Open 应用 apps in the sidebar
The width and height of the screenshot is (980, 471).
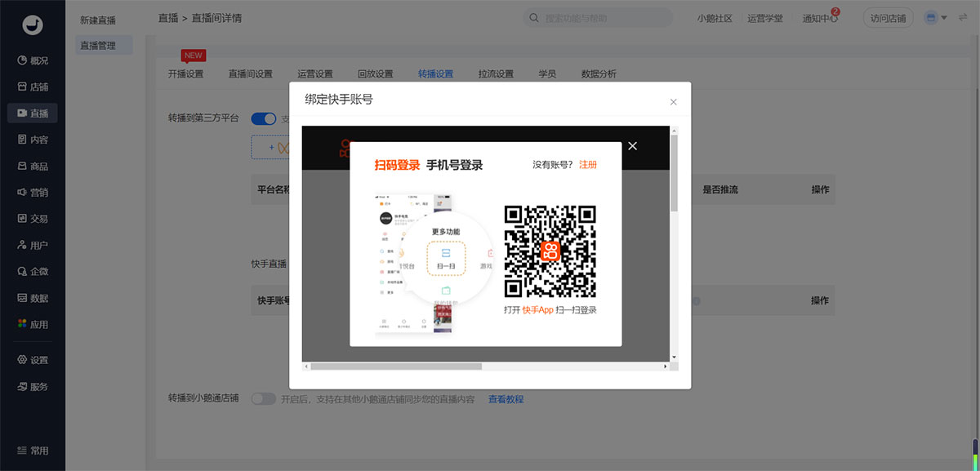pos(33,324)
